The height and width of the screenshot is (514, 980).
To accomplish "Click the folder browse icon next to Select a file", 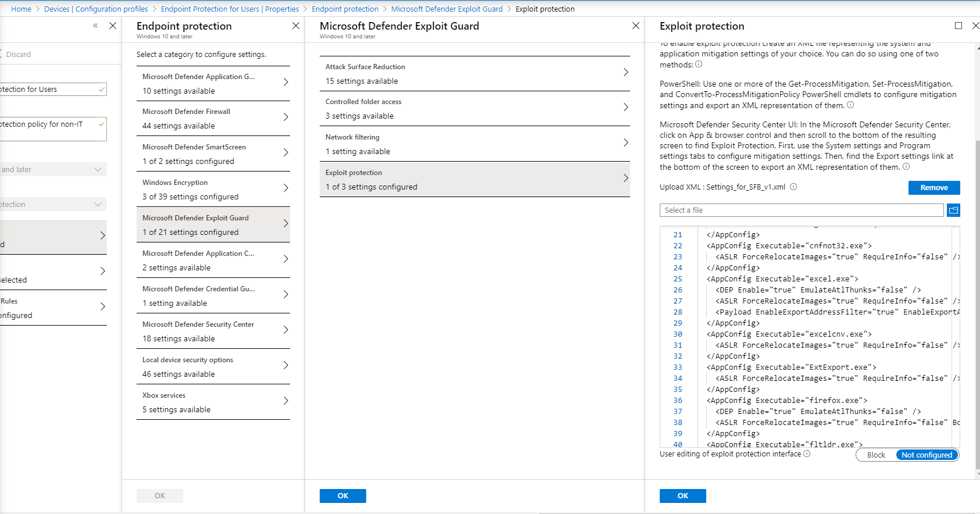I will [953, 210].
